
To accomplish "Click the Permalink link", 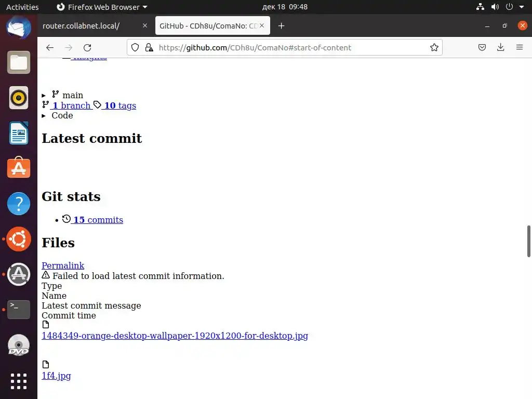I will (63, 265).
